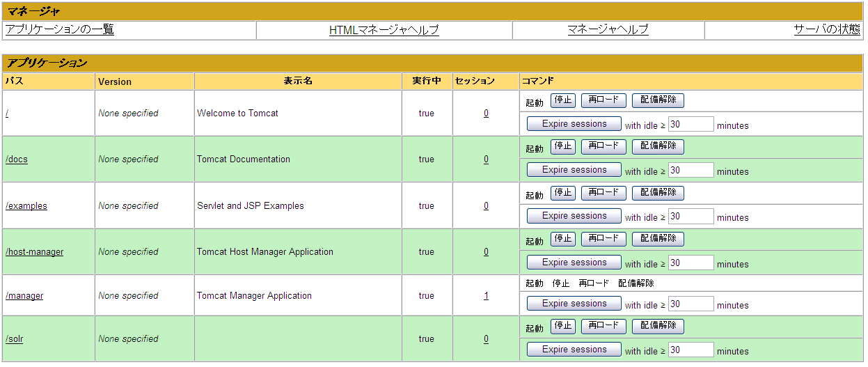Stop (停止) the /solr application

tap(563, 326)
